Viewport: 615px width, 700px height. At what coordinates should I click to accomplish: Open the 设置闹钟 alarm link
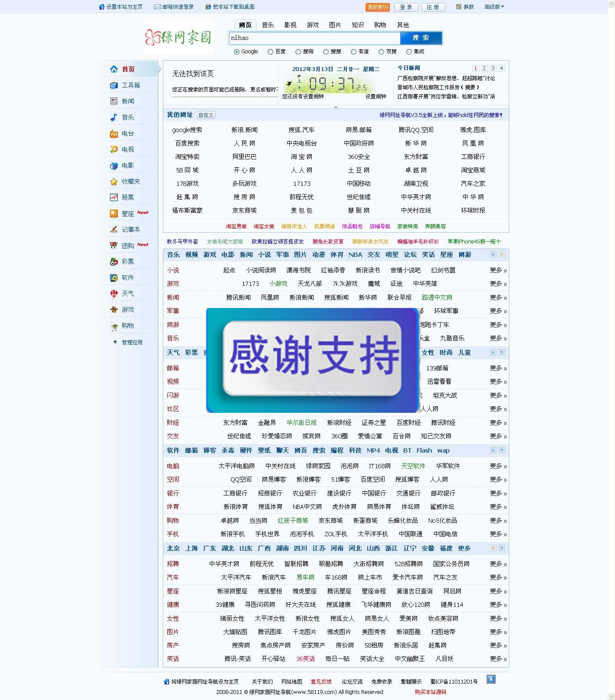(375, 97)
